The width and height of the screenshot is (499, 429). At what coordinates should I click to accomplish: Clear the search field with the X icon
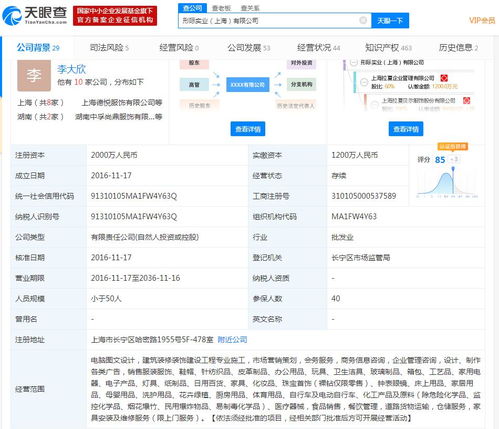(x=363, y=20)
